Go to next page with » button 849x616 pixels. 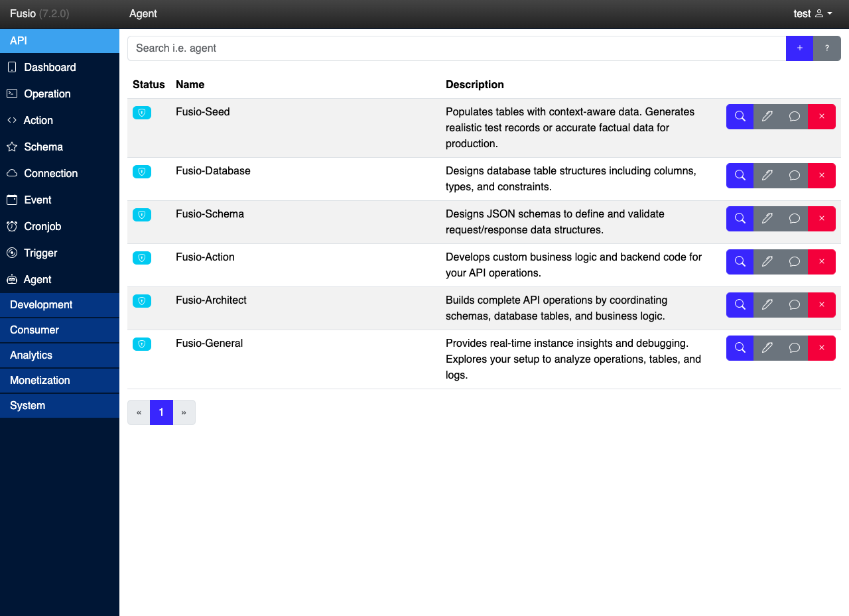184,412
